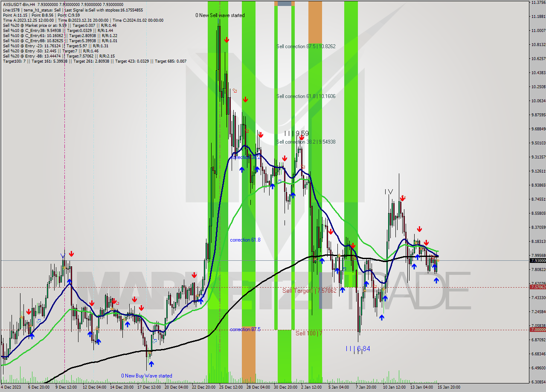Click 'Sell correction 38.2 | 9.54938' label

[306, 142]
